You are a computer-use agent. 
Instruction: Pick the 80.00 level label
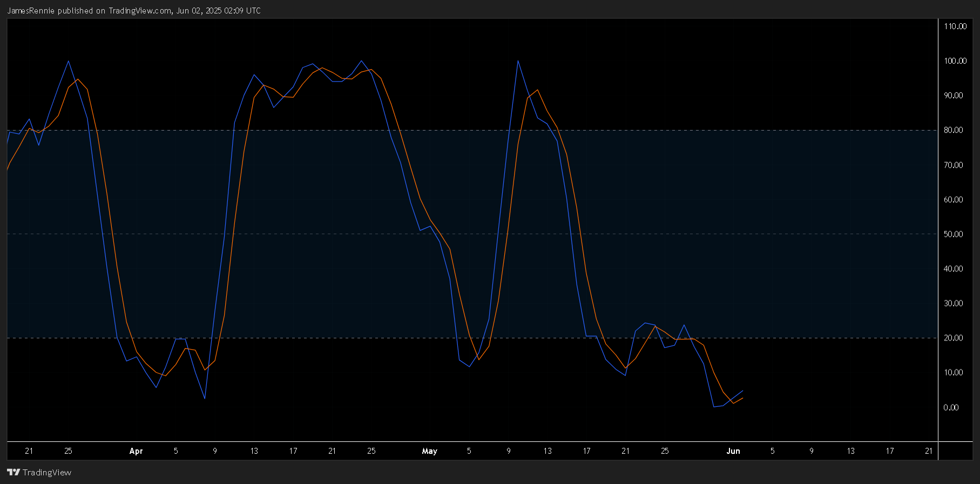(x=954, y=130)
